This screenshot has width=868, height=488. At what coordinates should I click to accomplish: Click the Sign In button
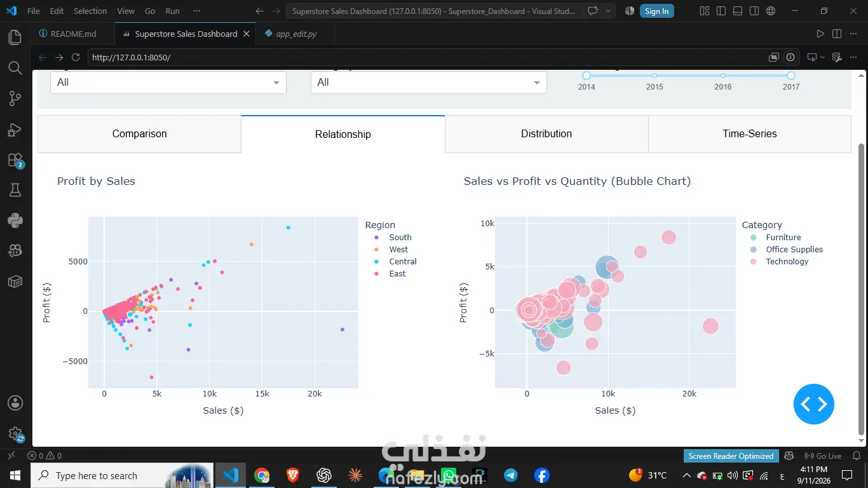[656, 11]
